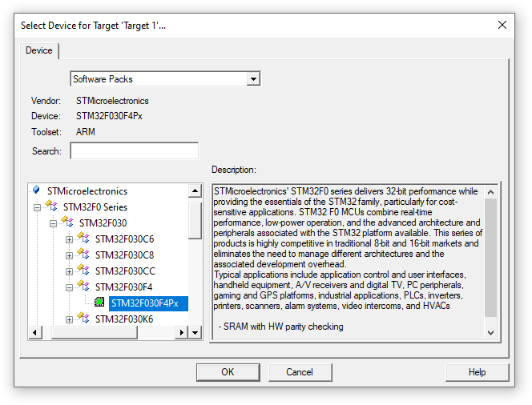Expand the STM32F030C8 node
The image size is (532, 405).
[69, 255]
